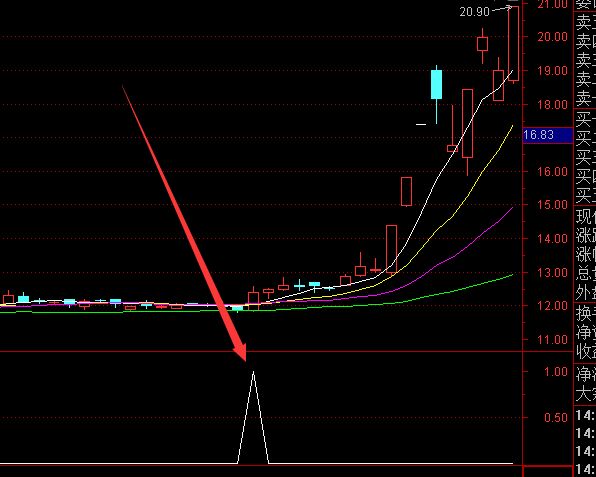
Task: Click the 0.50 indicator axis label
Action: tap(556, 418)
